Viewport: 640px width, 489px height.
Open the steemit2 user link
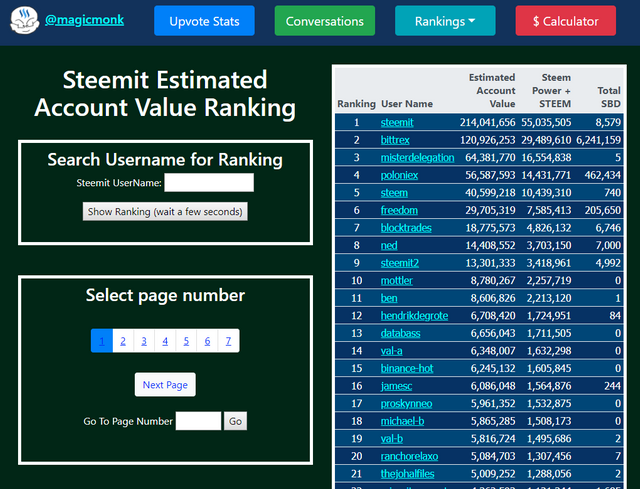click(x=400, y=263)
